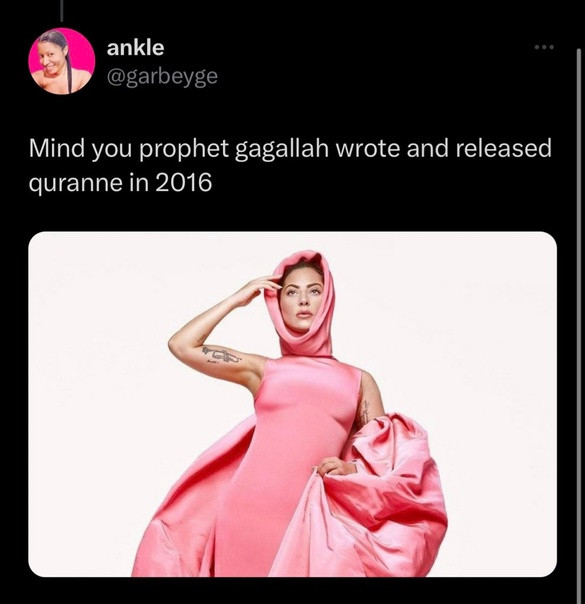Open the three-dot more options menu
The image size is (585, 604).
[x=545, y=47]
